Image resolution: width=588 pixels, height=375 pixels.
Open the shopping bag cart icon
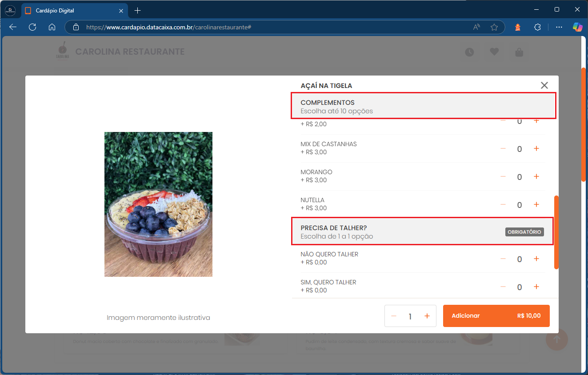pos(519,52)
